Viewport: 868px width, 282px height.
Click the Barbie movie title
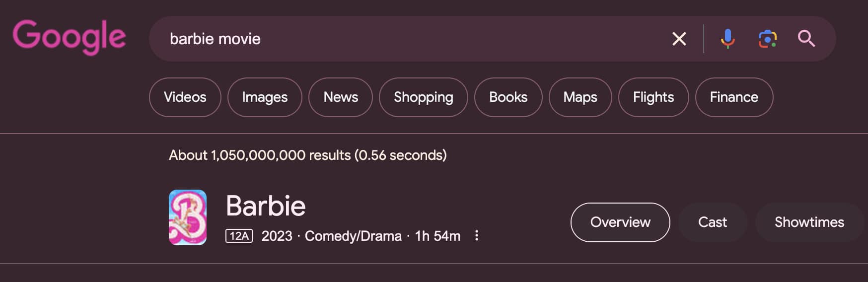click(266, 206)
